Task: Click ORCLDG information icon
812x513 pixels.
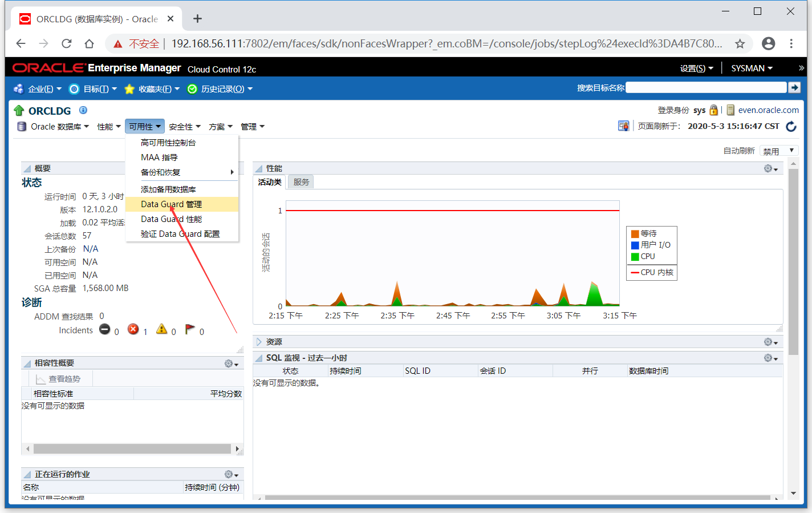Action: pyautogui.click(x=83, y=110)
